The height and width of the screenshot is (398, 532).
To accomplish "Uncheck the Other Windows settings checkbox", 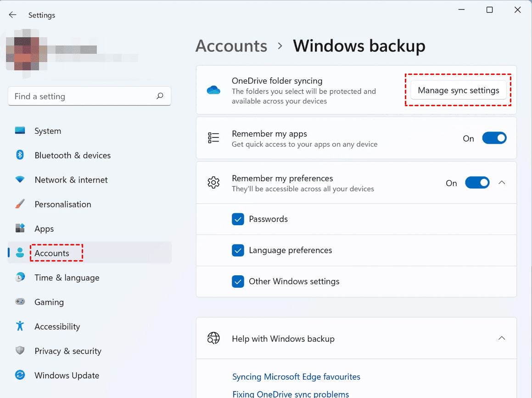I will tap(238, 281).
